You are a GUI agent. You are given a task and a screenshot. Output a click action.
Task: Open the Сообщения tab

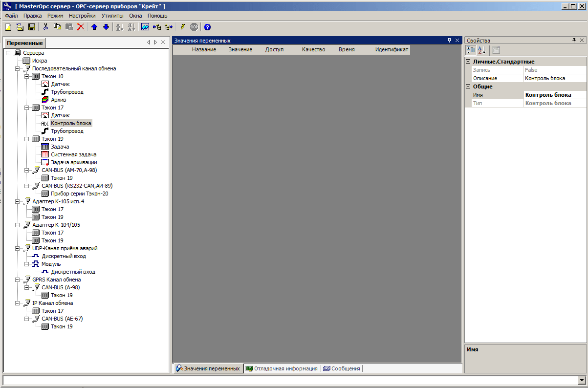[x=342, y=368]
